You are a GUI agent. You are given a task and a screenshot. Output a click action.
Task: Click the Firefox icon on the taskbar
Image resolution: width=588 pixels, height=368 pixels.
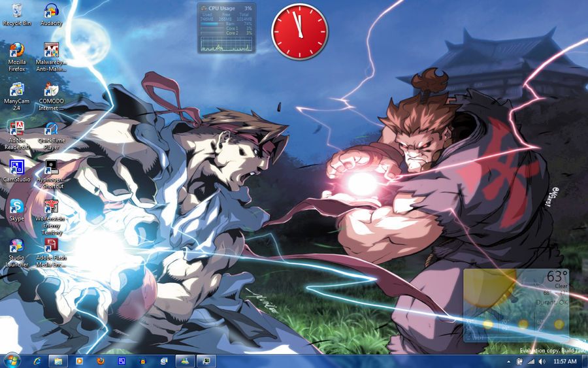coord(101,361)
